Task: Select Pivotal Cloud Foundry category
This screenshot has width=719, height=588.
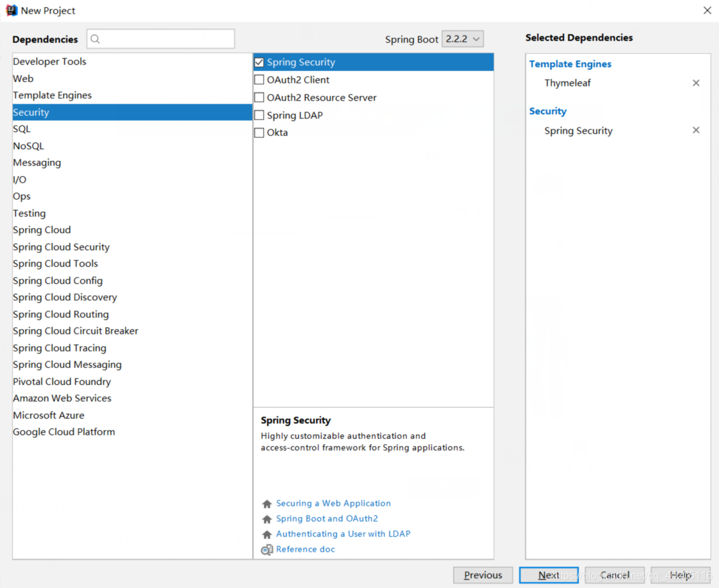Action: tap(132, 382)
